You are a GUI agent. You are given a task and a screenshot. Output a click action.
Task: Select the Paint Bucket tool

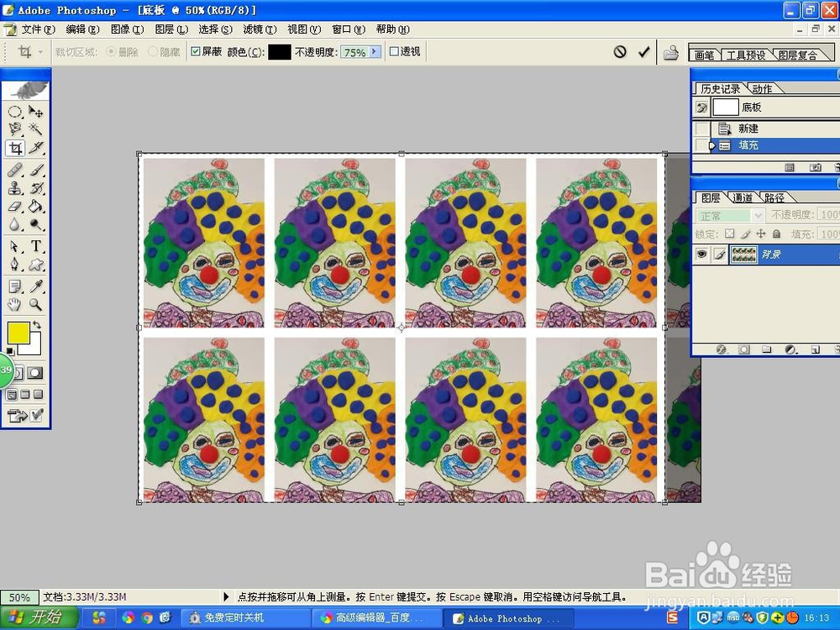pos(35,207)
